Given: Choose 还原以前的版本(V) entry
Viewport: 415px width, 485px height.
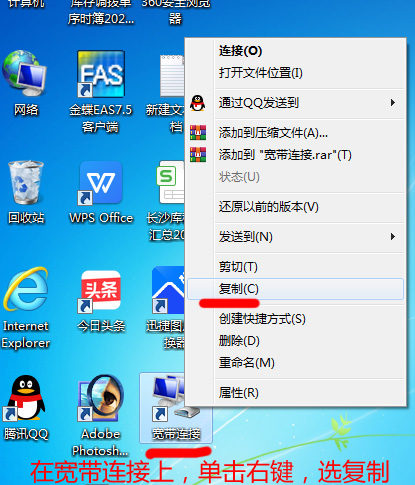Looking at the screenshot, I should coord(295,207).
